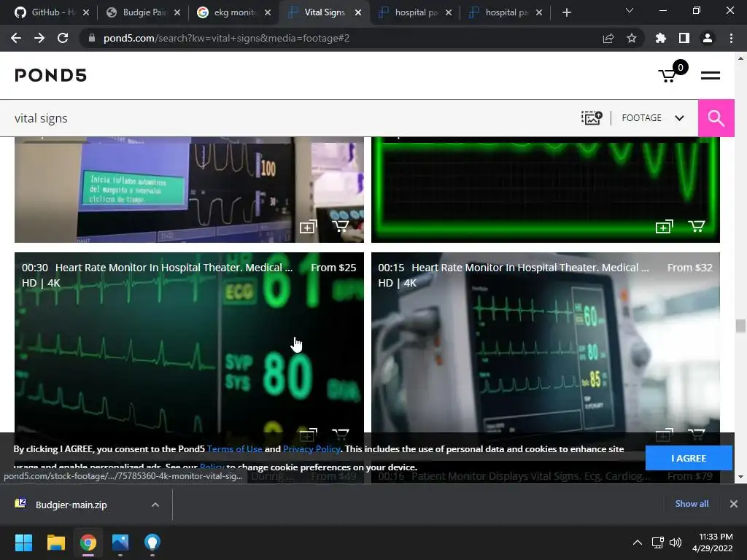Expand the FOOTAGE media type dropdown
Screen dimensions: 747x560
pos(653,117)
